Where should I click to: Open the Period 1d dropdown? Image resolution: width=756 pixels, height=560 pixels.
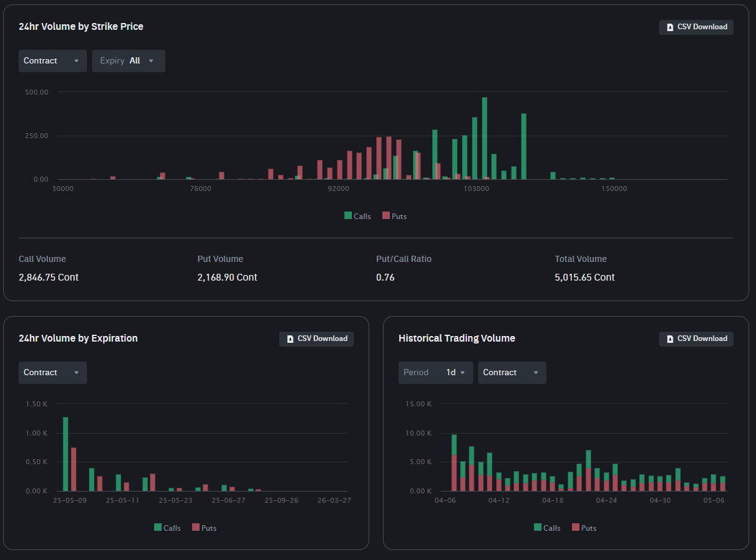435,373
